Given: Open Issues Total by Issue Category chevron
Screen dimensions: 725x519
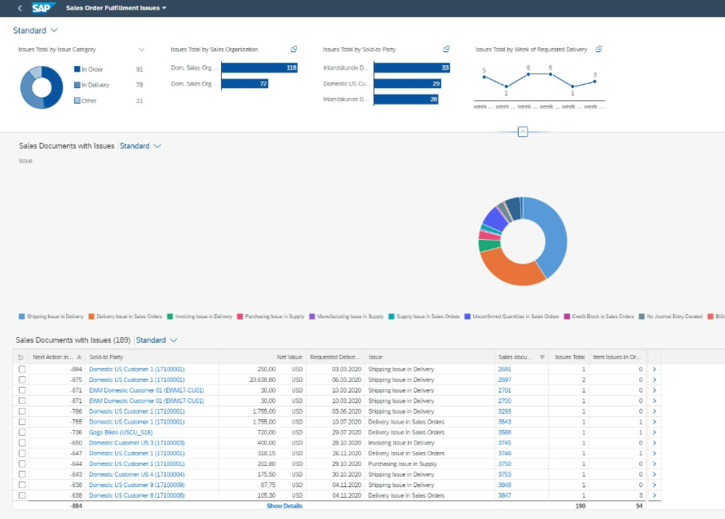Looking at the screenshot, I should pyautogui.click(x=141, y=49).
